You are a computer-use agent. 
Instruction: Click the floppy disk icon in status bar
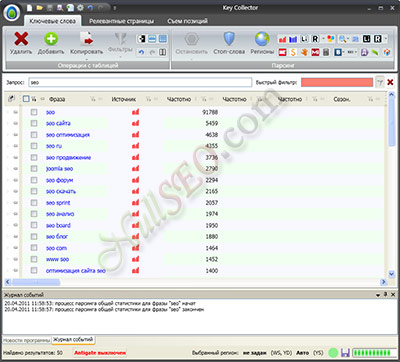point(345,353)
